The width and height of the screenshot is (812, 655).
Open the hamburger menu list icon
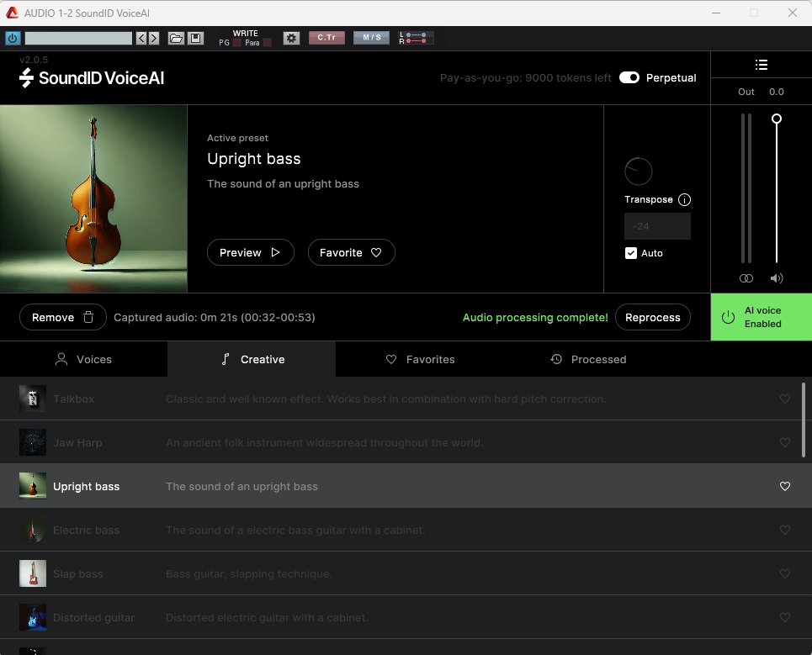pyautogui.click(x=762, y=65)
